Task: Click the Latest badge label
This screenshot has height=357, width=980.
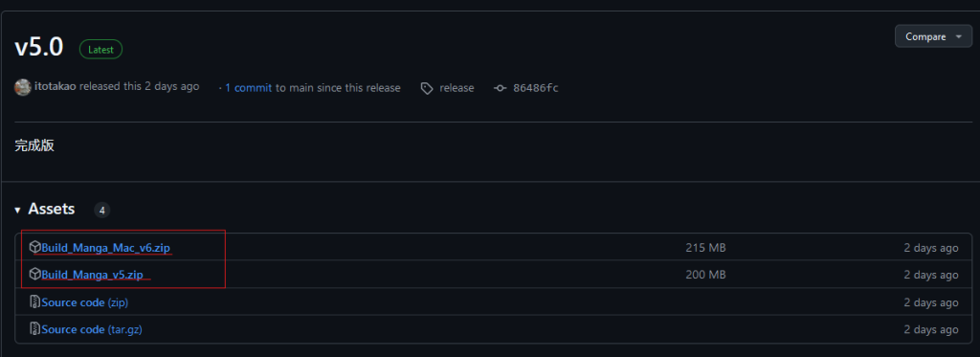Action: (100, 50)
